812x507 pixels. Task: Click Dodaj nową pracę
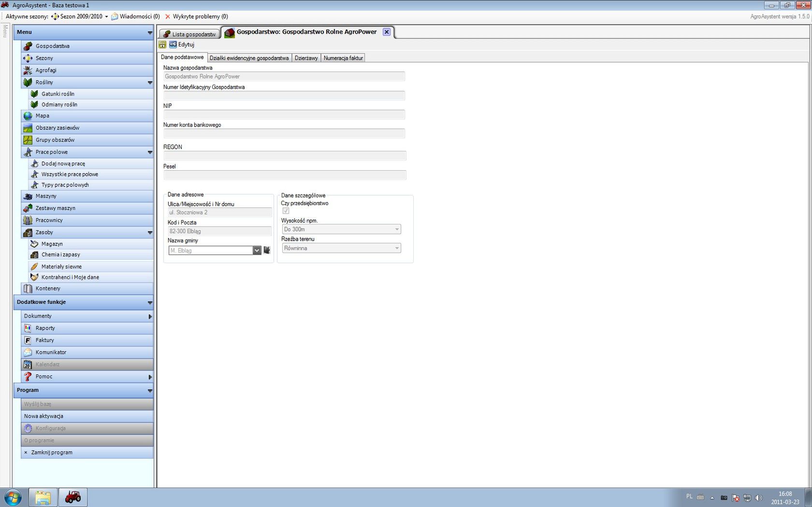91,164
